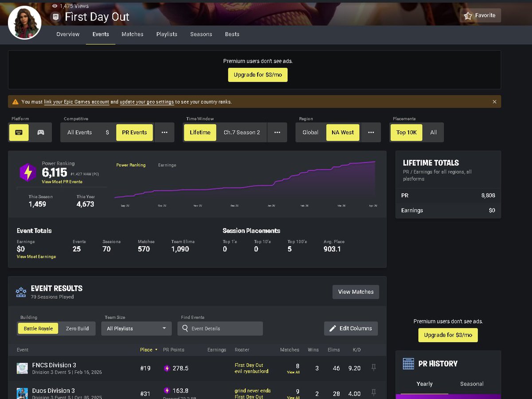Image resolution: width=532 pixels, height=399 pixels.
Task: Switch to Battle Royale building mode
Action: (38, 329)
